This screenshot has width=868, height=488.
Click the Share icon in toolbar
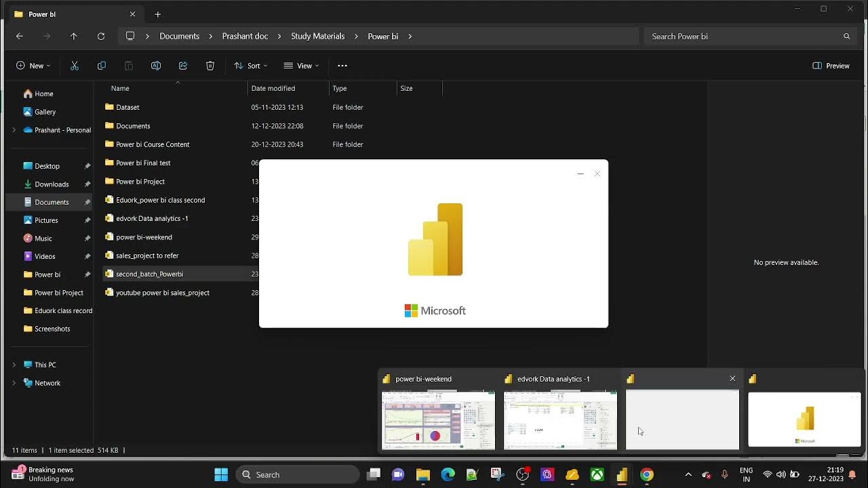[183, 66]
